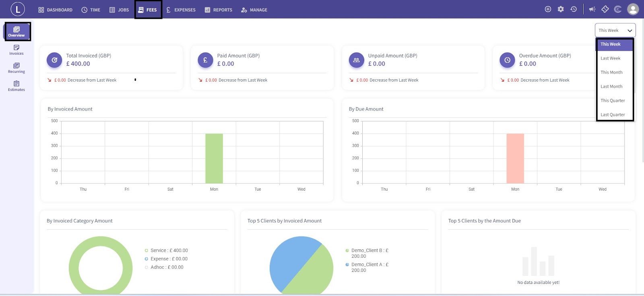
Task: Open the user profile avatar
Action: 633,9
